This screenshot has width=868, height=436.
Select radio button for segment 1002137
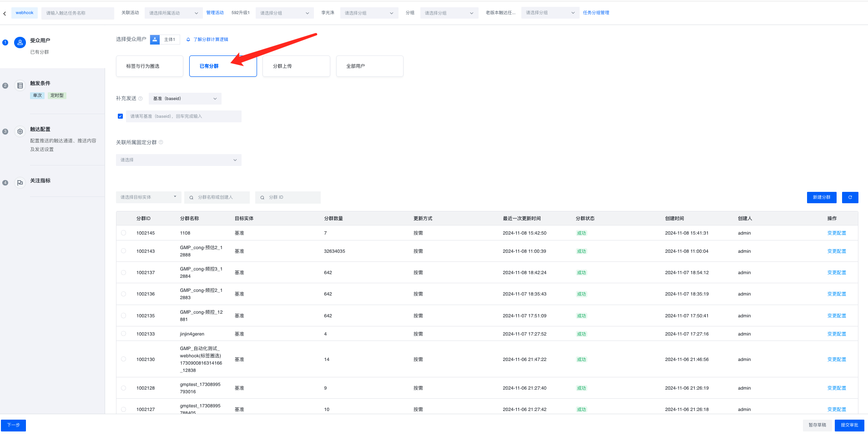tap(123, 272)
